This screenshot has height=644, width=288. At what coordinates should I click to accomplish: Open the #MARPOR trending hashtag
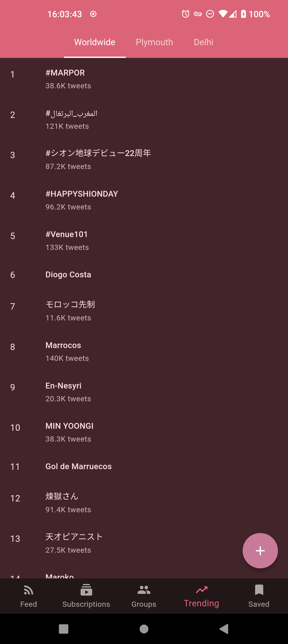click(65, 73)
